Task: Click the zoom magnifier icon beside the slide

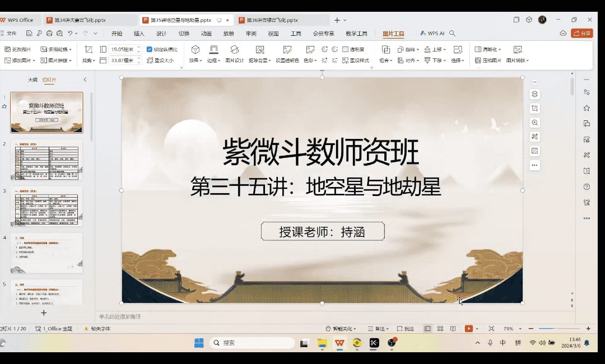Action: 534,123
